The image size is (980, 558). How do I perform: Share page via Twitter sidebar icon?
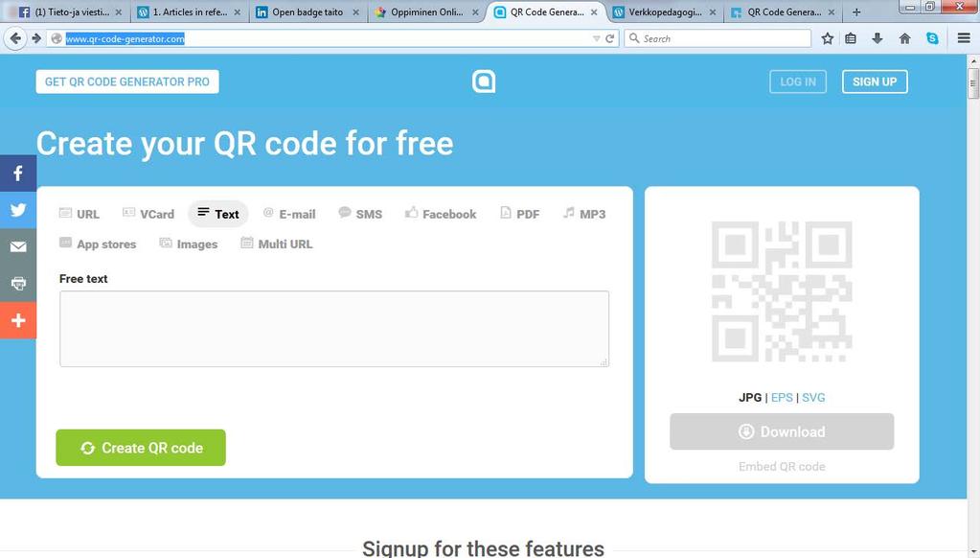tap(18, 210)
